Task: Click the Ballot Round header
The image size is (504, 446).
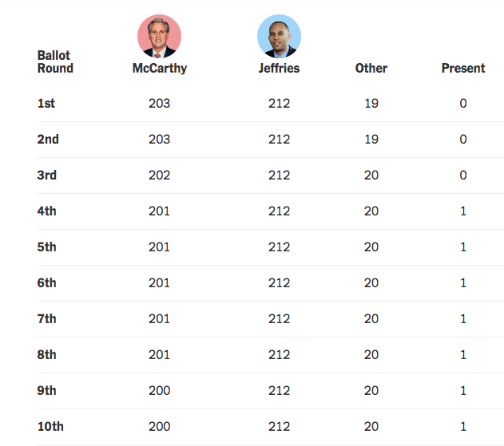Action: 55,62
